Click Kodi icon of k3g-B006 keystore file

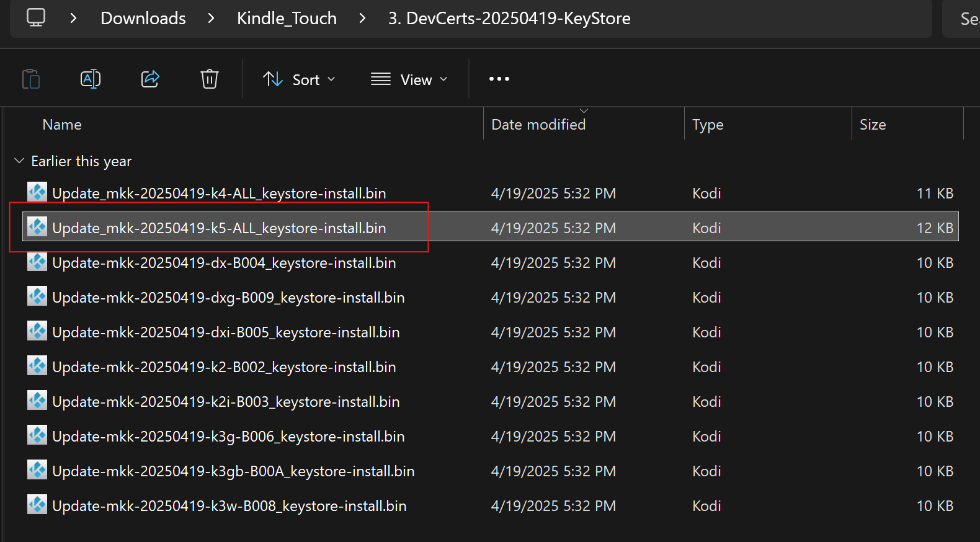pyautogui.click(x=37, y=435)
